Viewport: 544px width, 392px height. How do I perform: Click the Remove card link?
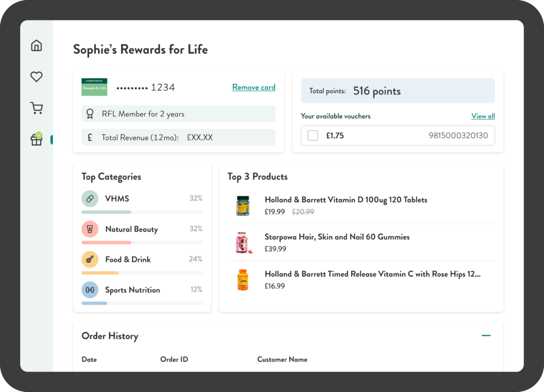coord(253,87)
